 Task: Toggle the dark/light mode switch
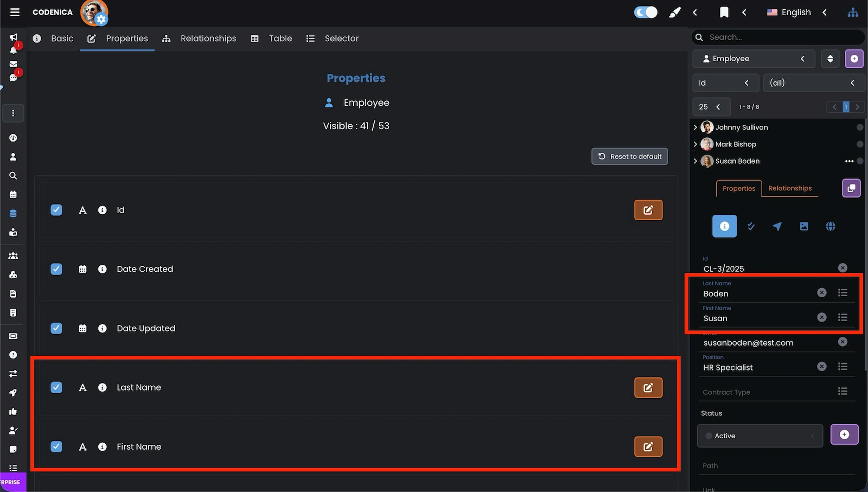click(x=645, y=11)
